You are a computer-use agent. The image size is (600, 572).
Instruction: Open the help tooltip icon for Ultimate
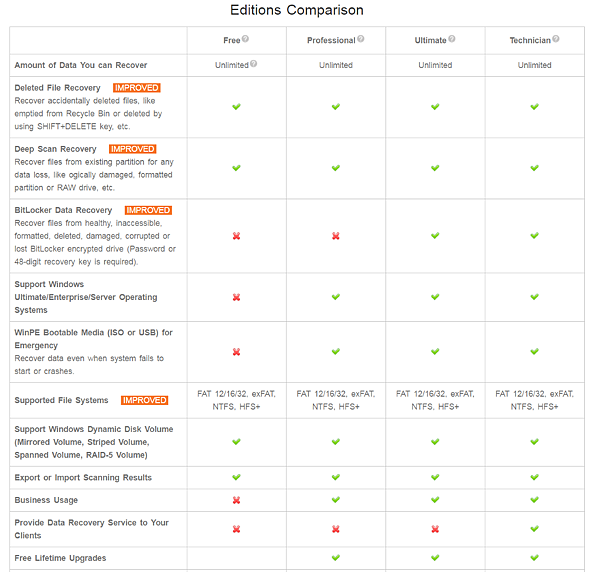452,39
